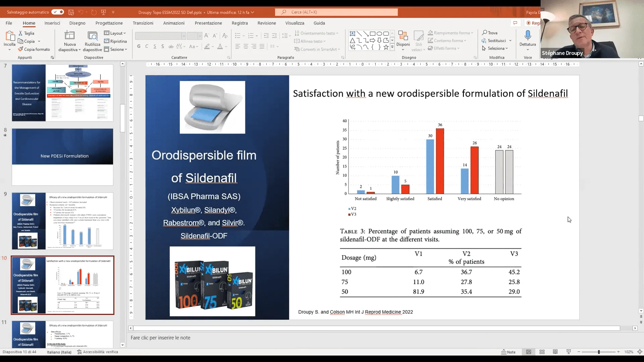Switch to the Disegno tab
This screenshot has width=644, height=362.
point(77,23)
